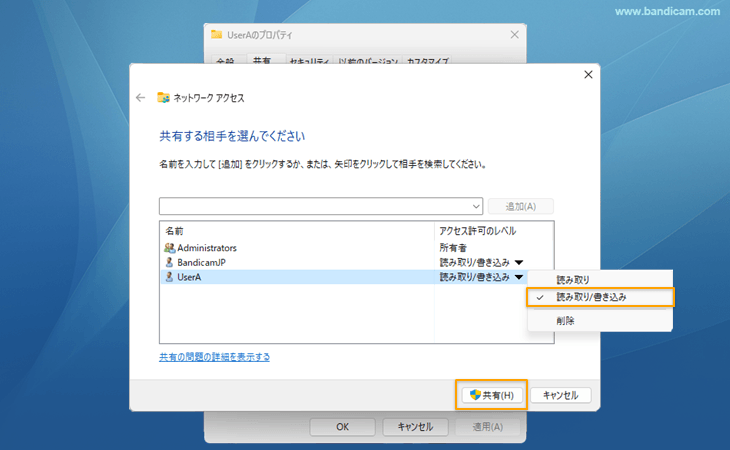The height and width of the screenshot is (450, 730).
Task: Click the 追加(A) button
Action: [x=521, y=206]
